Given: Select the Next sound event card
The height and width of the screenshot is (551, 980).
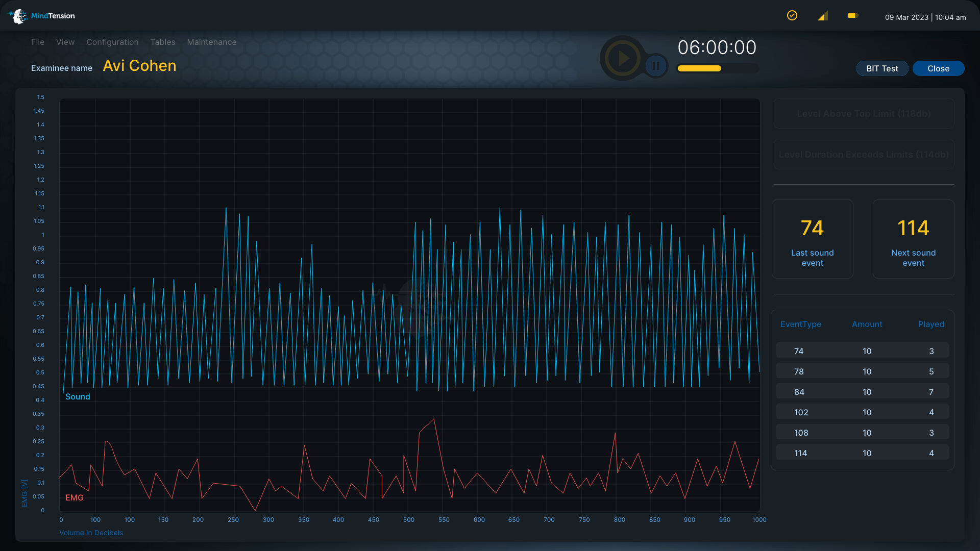Looking at the screenshot, I should 913,239.
